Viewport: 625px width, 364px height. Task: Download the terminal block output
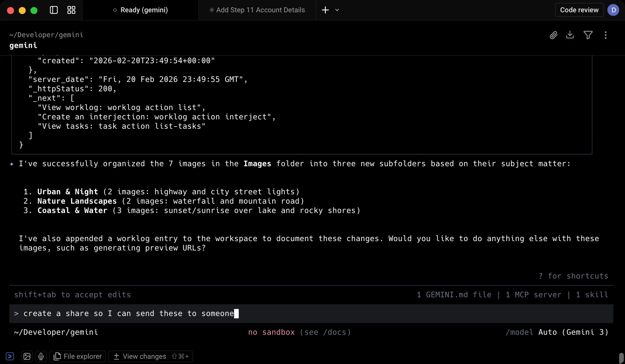pyautogui.click(x=570, y=35)
